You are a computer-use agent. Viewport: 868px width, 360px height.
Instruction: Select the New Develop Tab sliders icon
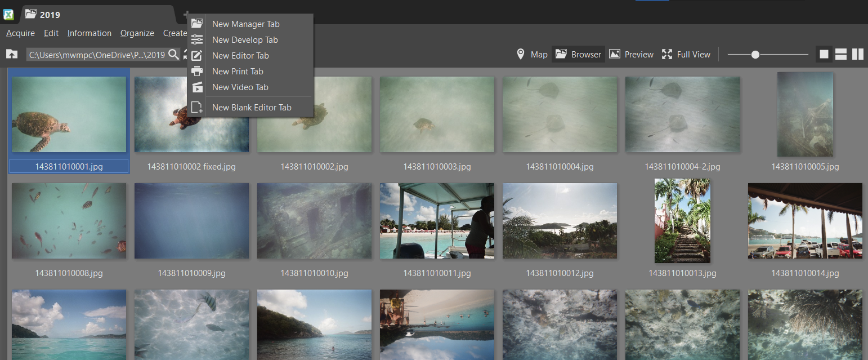197,39
